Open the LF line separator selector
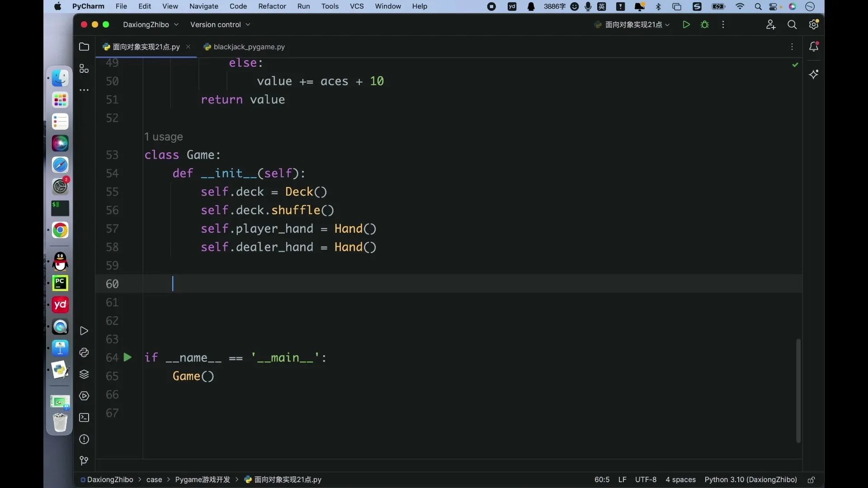868x488 pixels. [623, 479]
